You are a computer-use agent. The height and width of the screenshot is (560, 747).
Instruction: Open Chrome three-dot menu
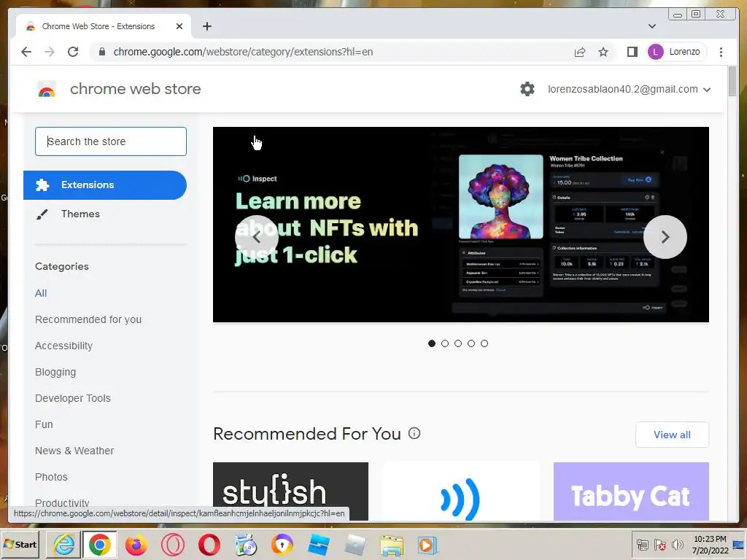coord(721,52)
